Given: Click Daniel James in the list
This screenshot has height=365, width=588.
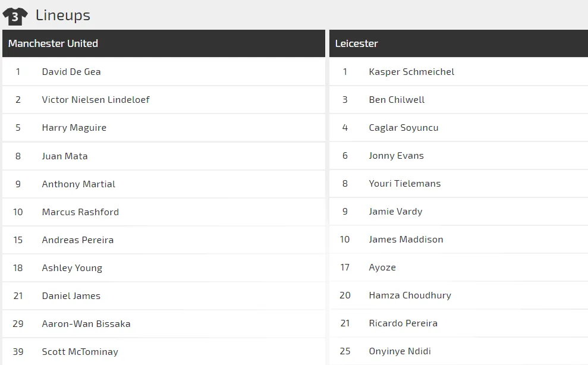Looking at the screenshot, I should coord(71,296).
